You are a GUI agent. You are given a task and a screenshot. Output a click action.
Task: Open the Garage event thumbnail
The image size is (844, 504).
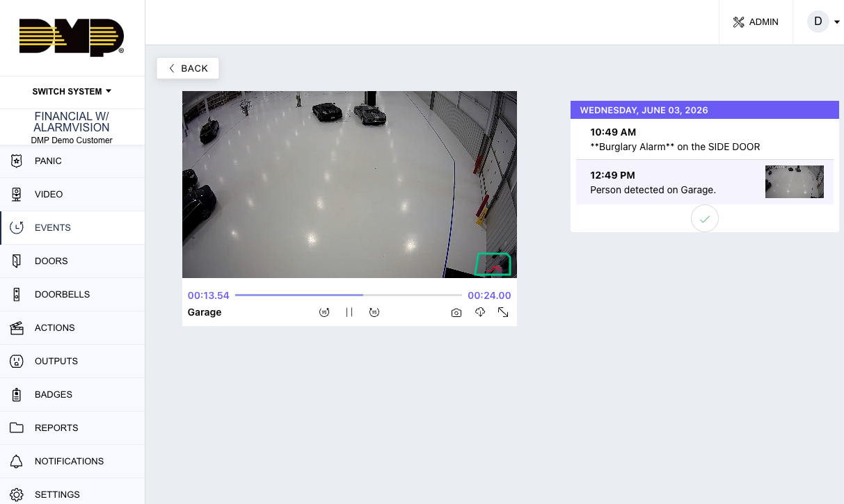coord(795,182)
